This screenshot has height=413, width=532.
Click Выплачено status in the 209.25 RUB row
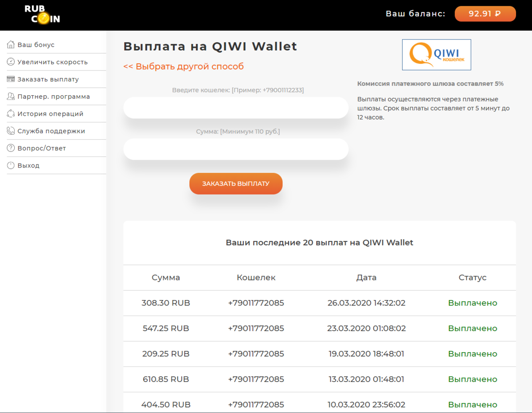(x=473, y=354)
